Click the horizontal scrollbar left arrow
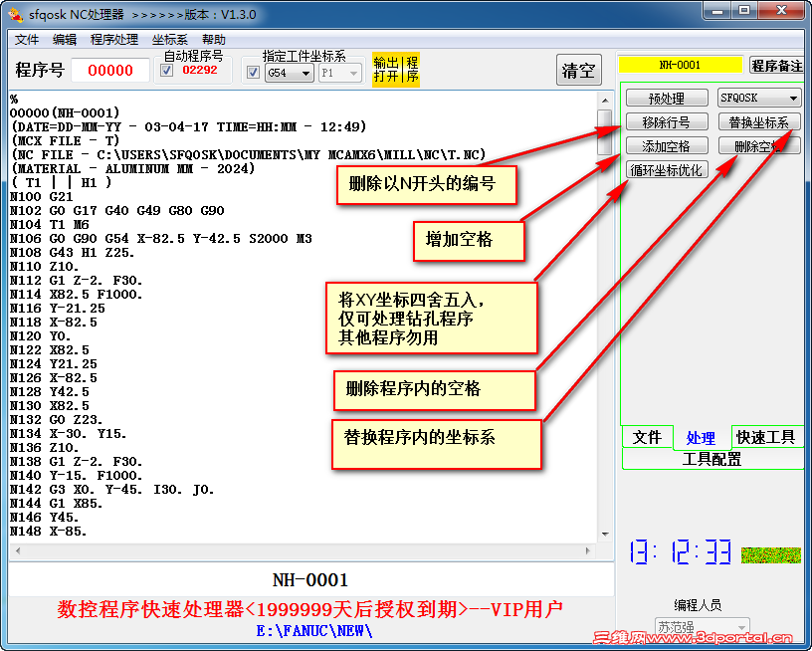 click(x=18, y=551)
